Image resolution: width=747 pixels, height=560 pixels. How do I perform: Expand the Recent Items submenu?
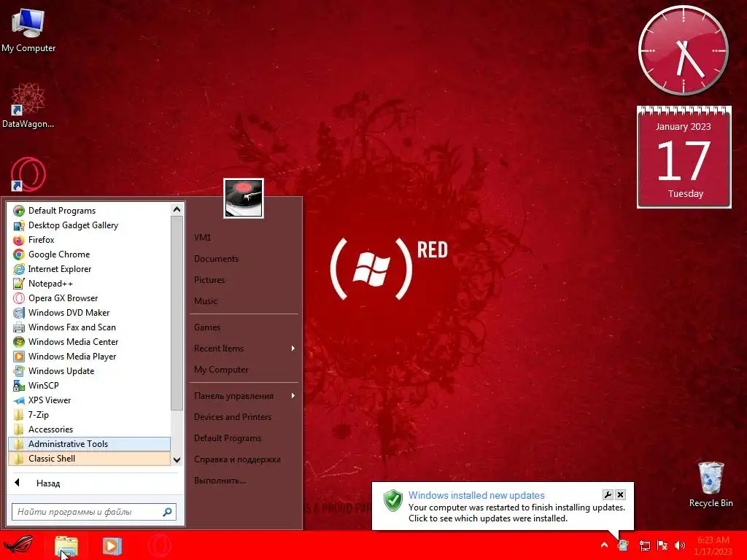tap(244, 349)
